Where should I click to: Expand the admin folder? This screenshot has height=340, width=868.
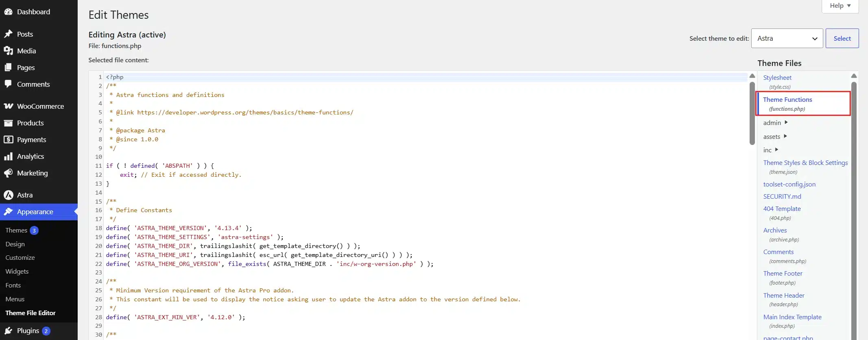coord(775,123)
